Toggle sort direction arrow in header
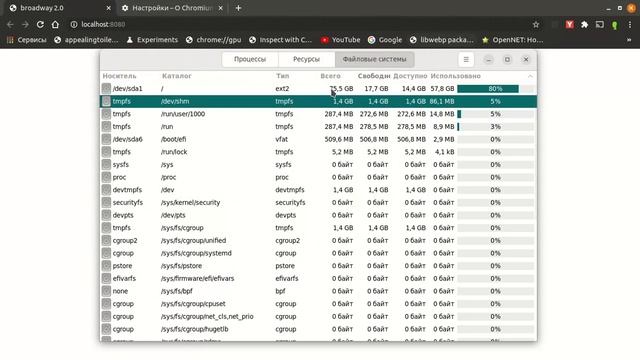This screenshot has width=640, height=360. [x=530, y=76]
